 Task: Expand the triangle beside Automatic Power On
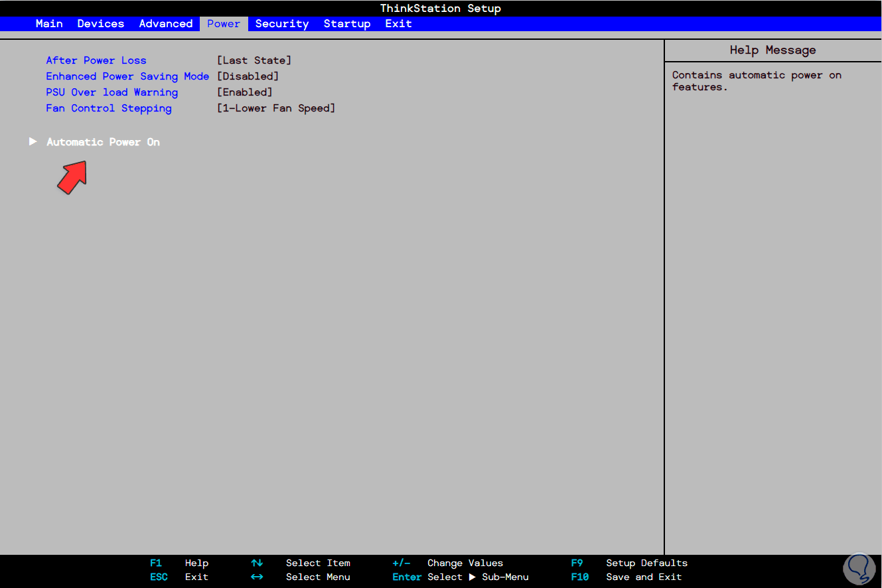coord(33,142)
